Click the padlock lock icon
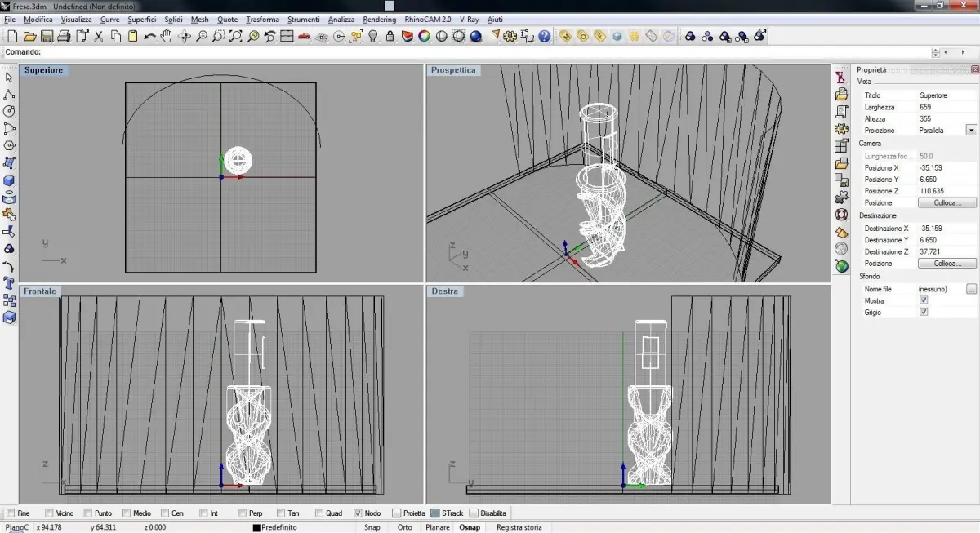The height and width of the screenshot is (533, 980). pos(390,36)
